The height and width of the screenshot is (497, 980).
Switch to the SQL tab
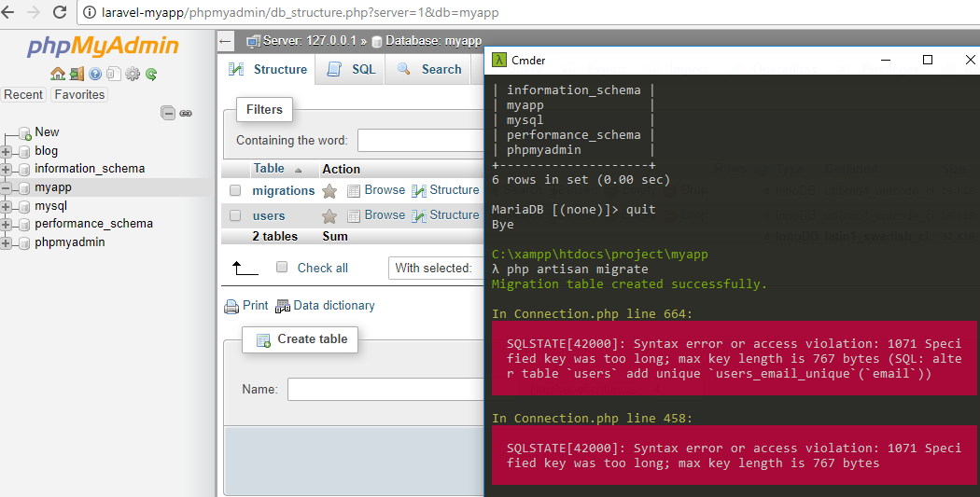click(x=352, y=69)
